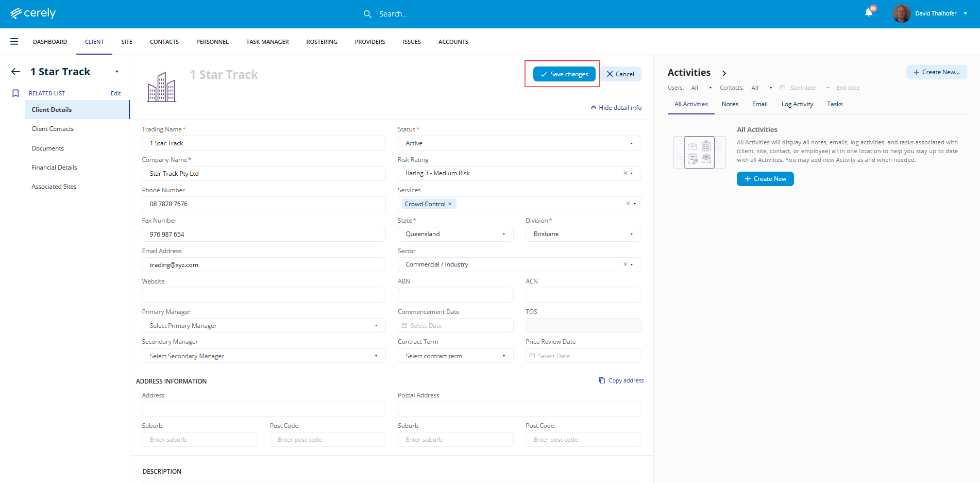Go back using the left arrow icon
This screenshot has width=980, height=483.
(x=16, y=72)
